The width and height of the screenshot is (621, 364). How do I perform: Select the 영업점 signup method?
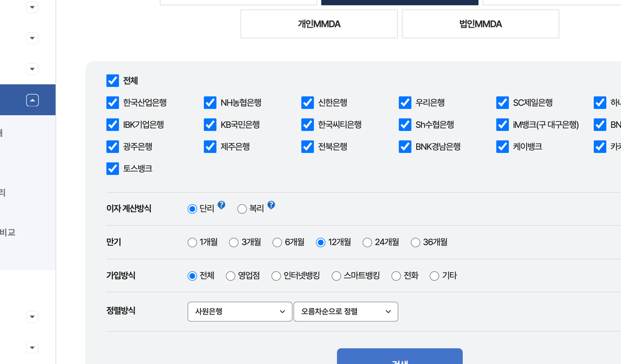(x=230, y=276)
